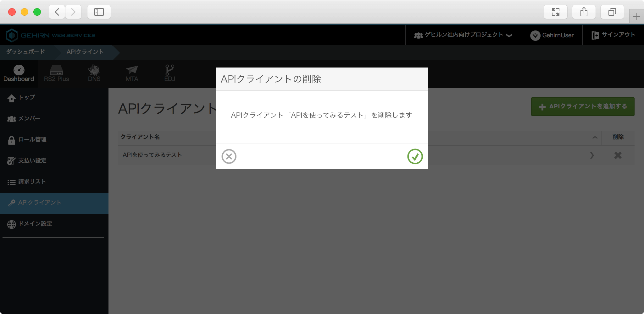Open the RS2 Plus service
Image resolution: width=644 pixels, height=314 pixels.
(56, 73)
